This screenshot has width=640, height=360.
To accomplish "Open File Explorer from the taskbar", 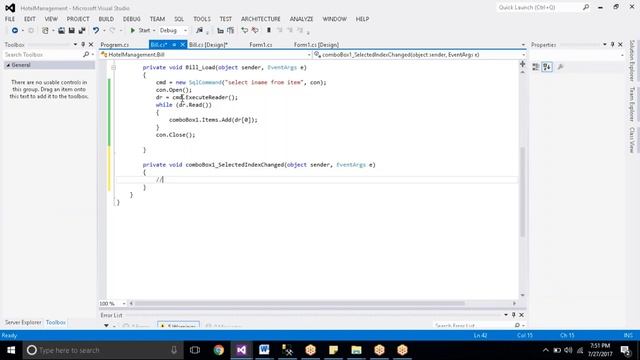I will [x=356, y=350].
